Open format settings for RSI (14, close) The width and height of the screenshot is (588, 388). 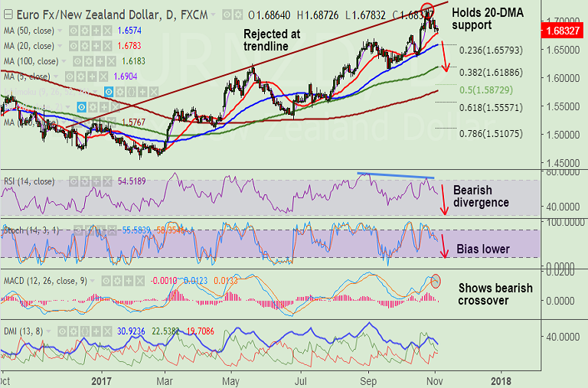coord(85,182)
